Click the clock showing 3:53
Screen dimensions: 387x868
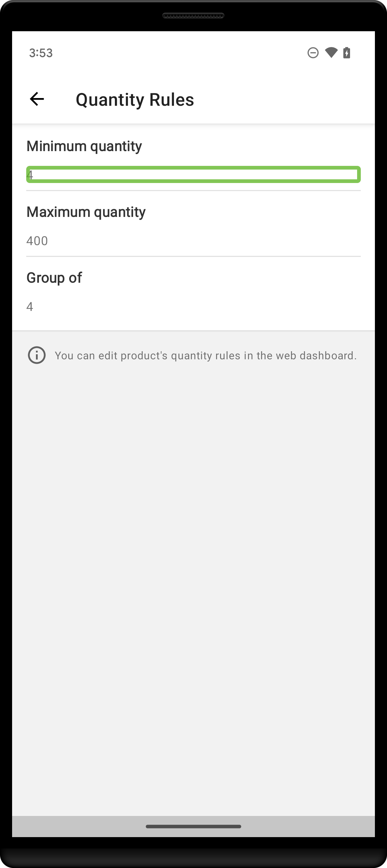coord(40,53)
